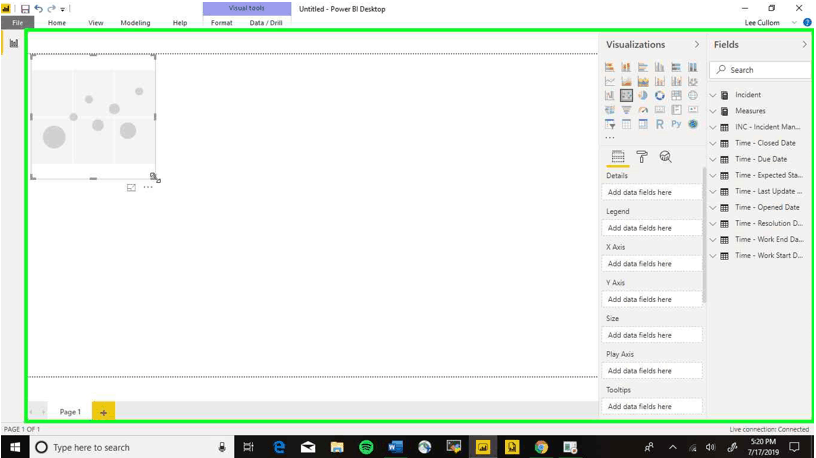The image size is (816, 458).
Task: Open the Format ribbon tab
Action: click(222, 22)
